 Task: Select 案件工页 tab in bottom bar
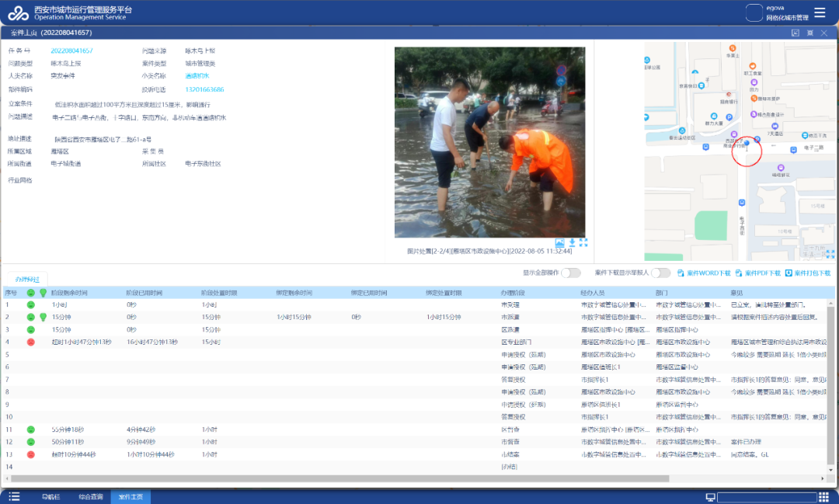[x=131, y=497]
